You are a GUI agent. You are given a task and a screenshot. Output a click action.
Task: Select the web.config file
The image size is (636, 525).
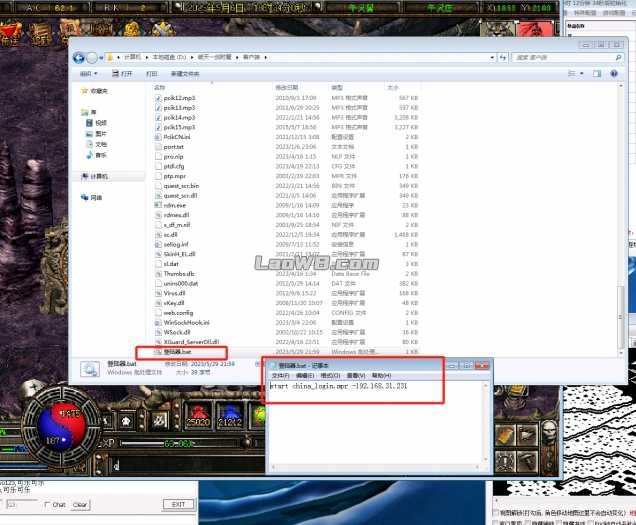pyautogui.click(x=178, y=313)
